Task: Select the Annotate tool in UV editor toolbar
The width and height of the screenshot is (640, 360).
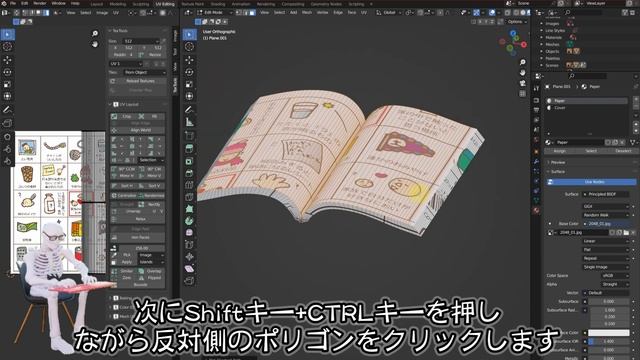Action: (7, 109)
